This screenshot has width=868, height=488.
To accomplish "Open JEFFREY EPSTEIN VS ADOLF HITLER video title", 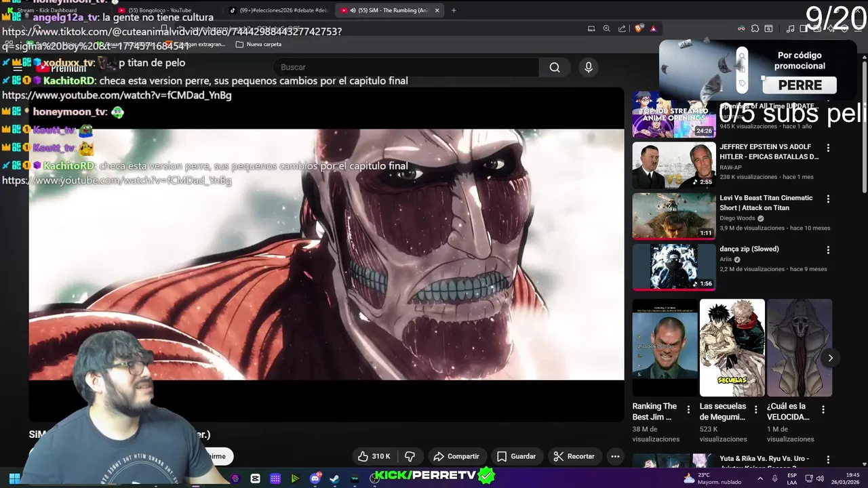I will (769, 152).
